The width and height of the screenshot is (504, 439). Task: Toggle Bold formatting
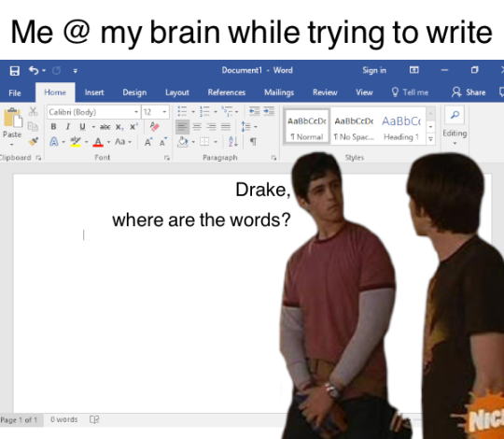54,127
